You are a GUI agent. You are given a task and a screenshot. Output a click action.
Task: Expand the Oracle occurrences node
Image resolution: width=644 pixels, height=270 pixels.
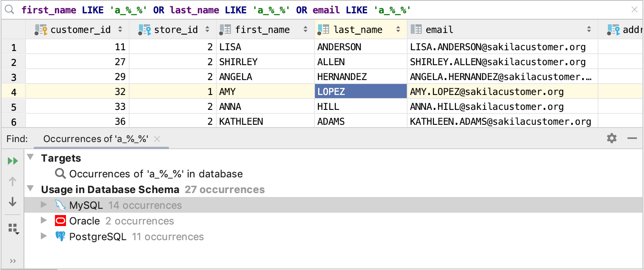pyautogui.click(x=44, y=220)
